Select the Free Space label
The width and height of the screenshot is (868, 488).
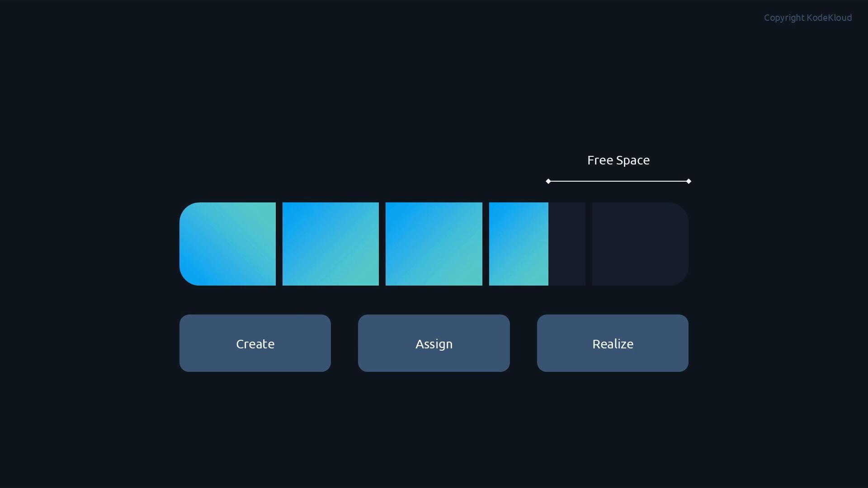(618, 160)
